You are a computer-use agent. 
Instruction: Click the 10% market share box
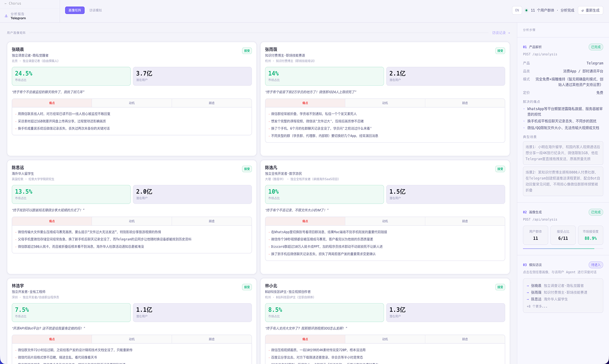[x=325, y=194]
